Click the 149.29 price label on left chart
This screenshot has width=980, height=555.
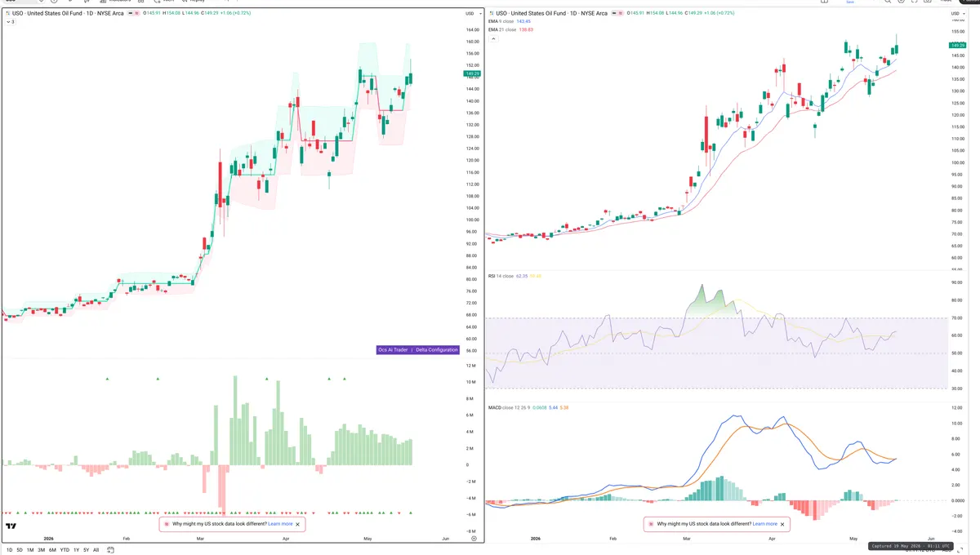coord(472,73)
